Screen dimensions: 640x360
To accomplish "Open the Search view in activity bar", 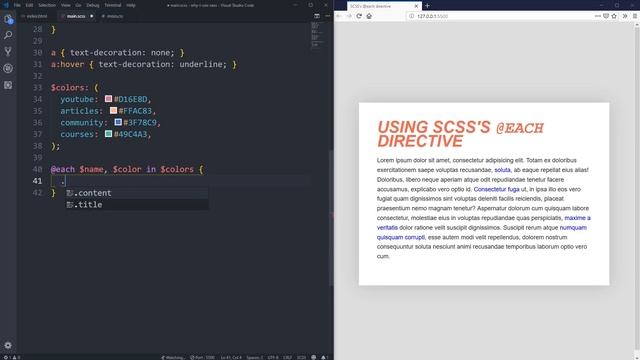I will (x=8, y=35).
